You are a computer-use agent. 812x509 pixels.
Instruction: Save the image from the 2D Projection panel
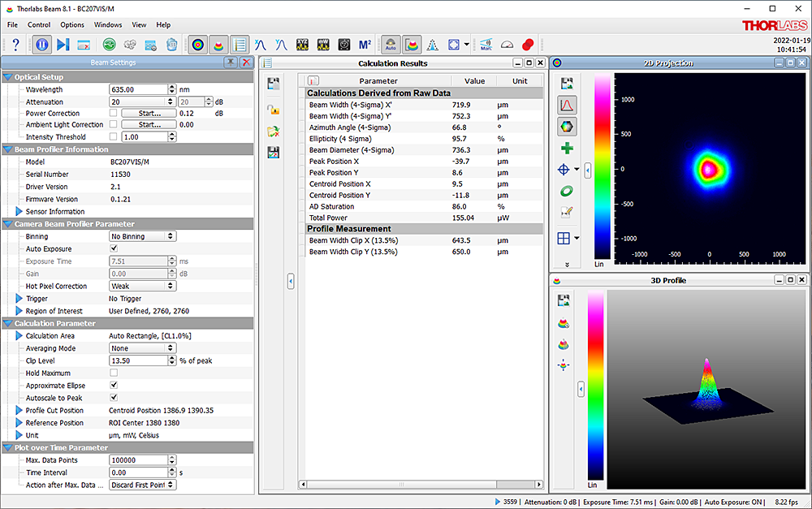(x=566, y=83)
